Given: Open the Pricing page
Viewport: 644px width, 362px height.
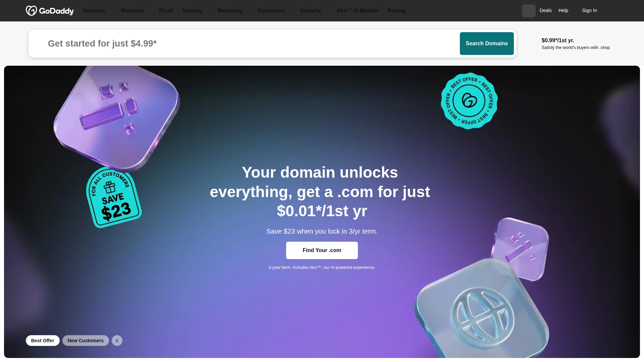Looking at the screenshot, I should pyautogui.click(x=396, y=11).
